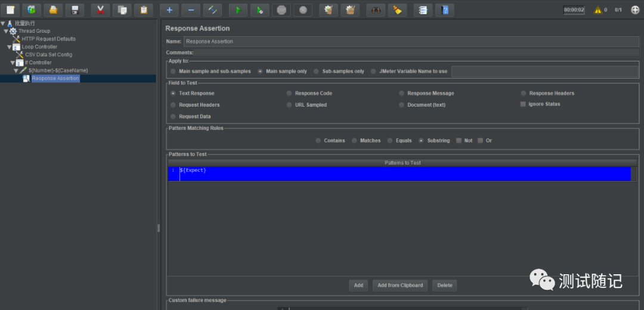The height and width of the screenshot is (310, 644).
Task: Click JMeter variable name text field
Action: tap(545, 72)
